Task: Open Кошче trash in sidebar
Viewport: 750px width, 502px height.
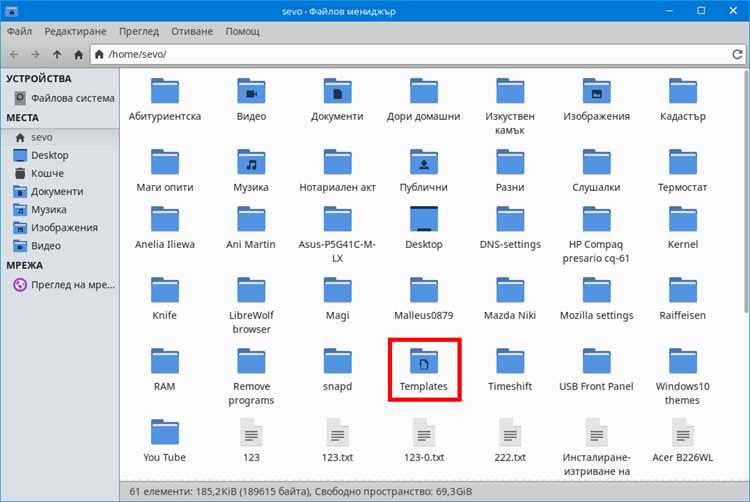Action: coord(60,174)
